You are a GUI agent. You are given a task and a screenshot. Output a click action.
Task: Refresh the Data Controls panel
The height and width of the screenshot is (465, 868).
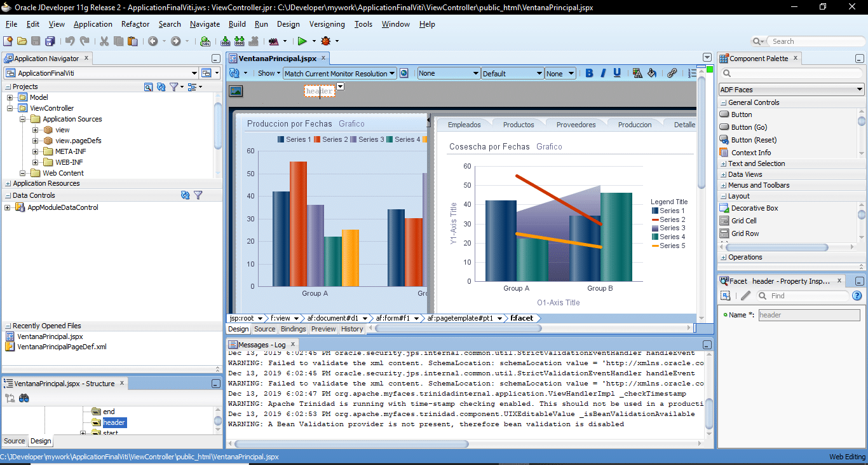coord(185,195)
